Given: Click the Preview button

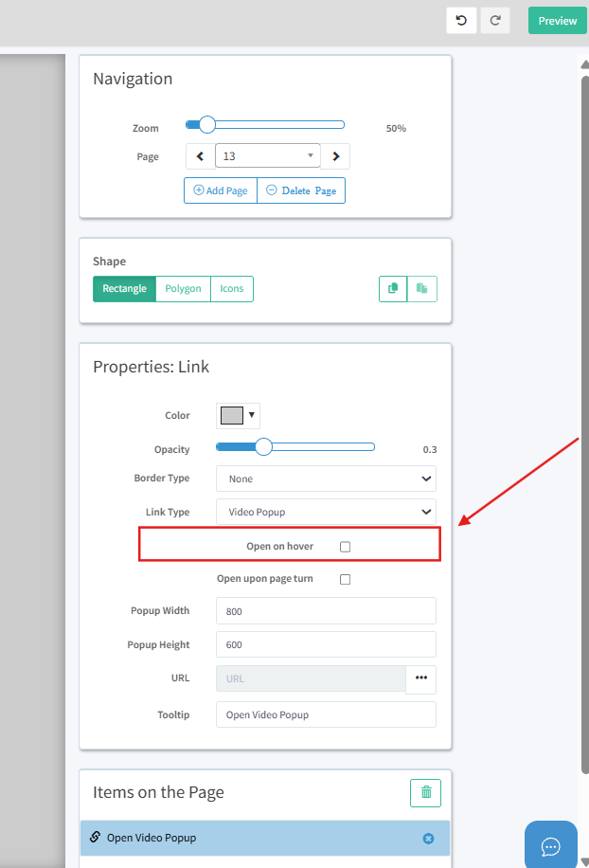Looking at the screenshot, I should pos(557,21).
